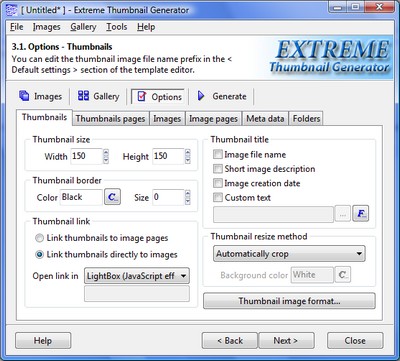Open the custom text font button

(361, 214)
